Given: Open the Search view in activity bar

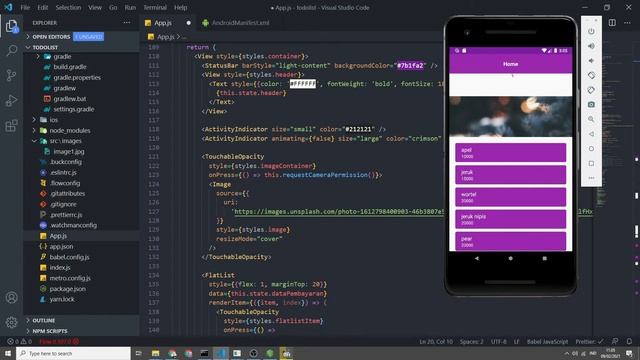Looking at the screenshot, I should click(11, 51).
